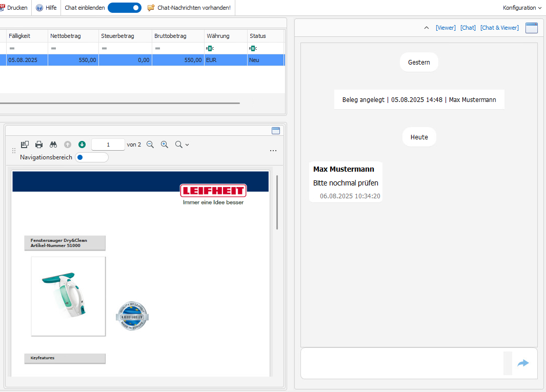The height and width of the screenshot is (392, 546).
Task: Click the chat message input field
Action: pyautogui.click(x=402, y=363)
